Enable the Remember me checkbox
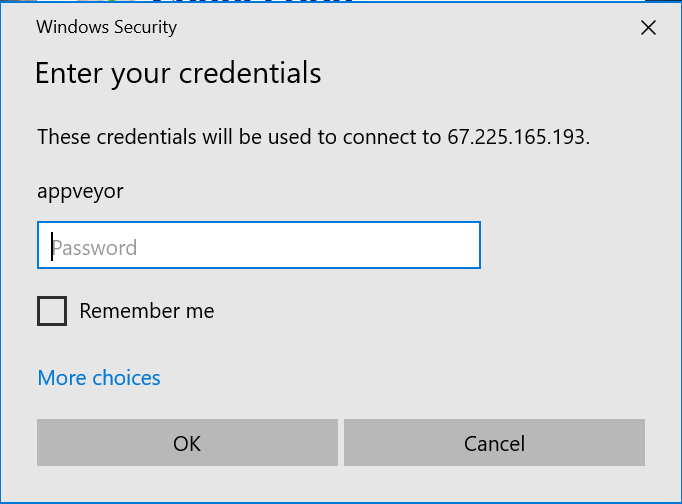 [52, 311]
